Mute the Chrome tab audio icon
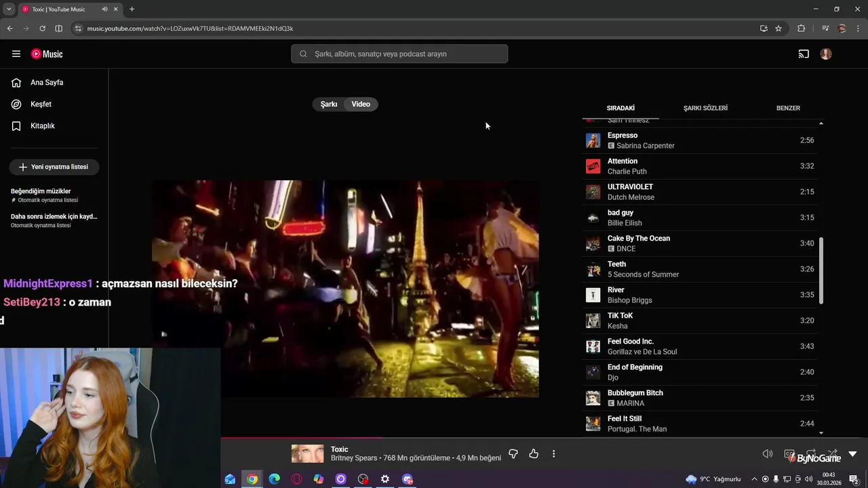The image size is (868, 488). click(x=104, y=9)
